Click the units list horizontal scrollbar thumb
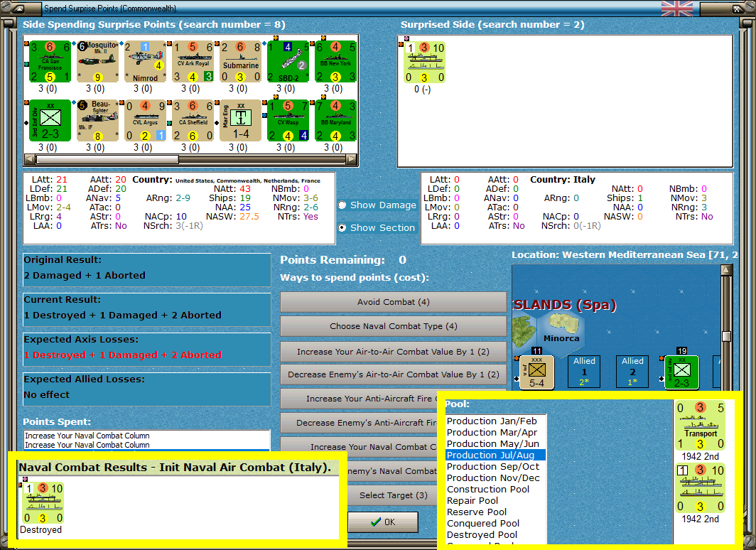 point(107,159)
